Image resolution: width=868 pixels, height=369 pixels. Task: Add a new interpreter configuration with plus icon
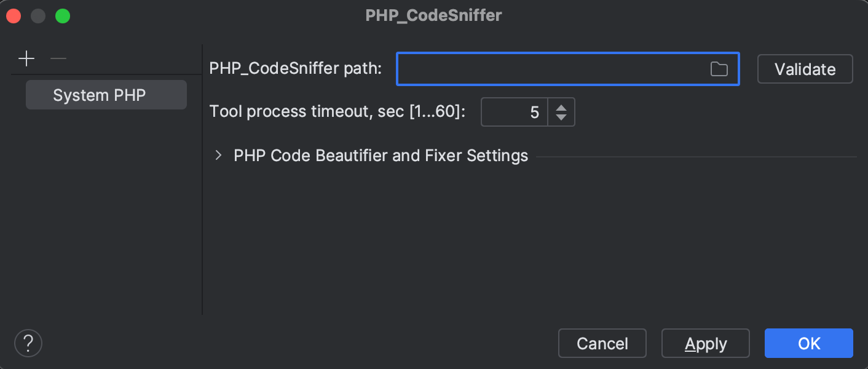tap(26, 59)
